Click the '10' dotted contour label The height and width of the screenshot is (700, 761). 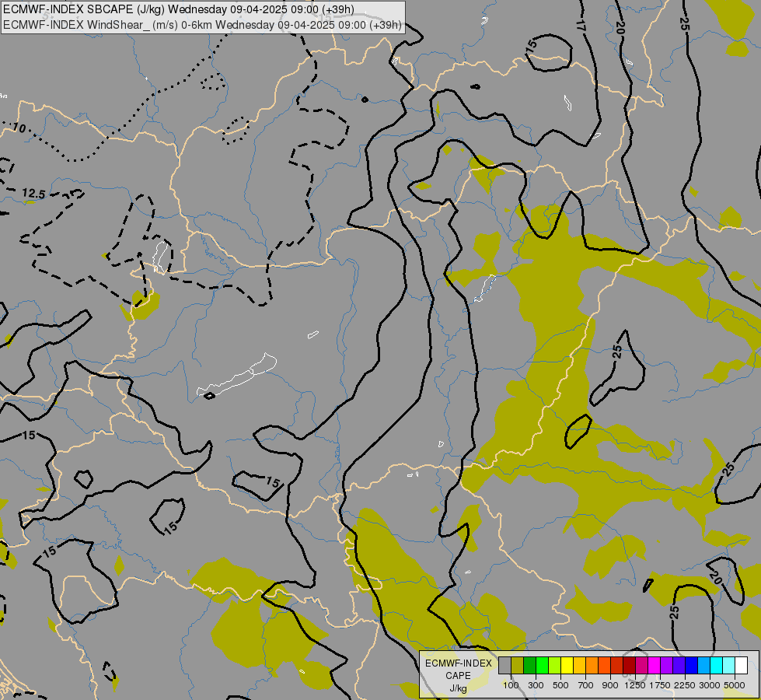(x=19, y=128)
